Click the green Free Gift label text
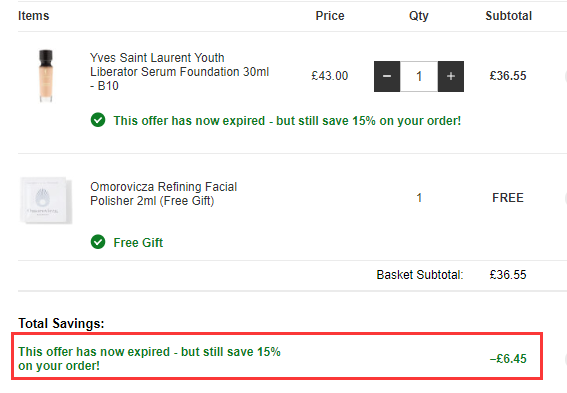 coord(138,243)
